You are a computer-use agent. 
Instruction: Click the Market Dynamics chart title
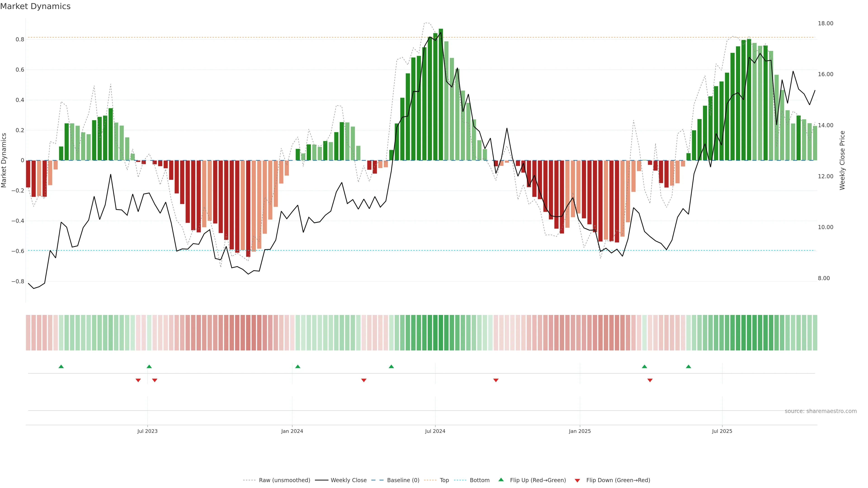[35, 6]
